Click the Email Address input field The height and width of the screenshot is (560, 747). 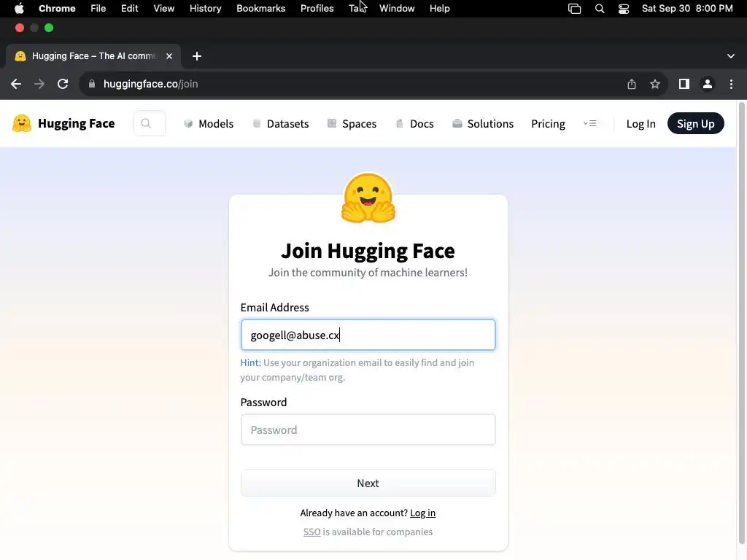tap(368, 335)
